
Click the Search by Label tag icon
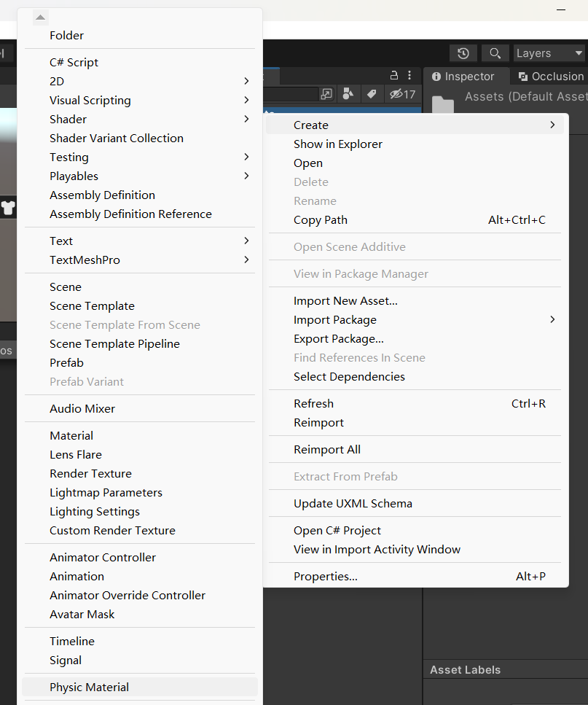(x=372, y=93)
